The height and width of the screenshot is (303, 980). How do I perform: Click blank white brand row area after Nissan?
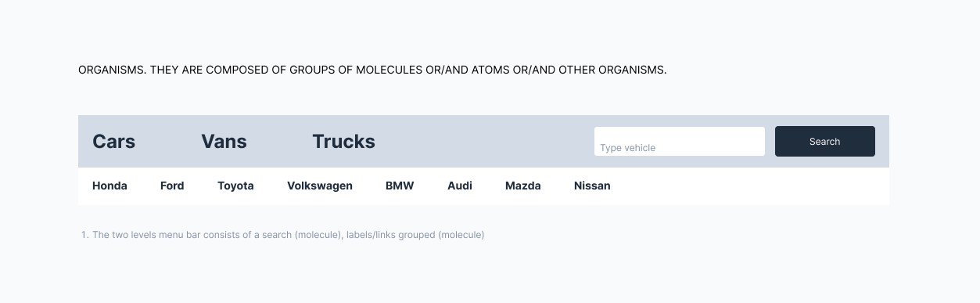point(749,186)
